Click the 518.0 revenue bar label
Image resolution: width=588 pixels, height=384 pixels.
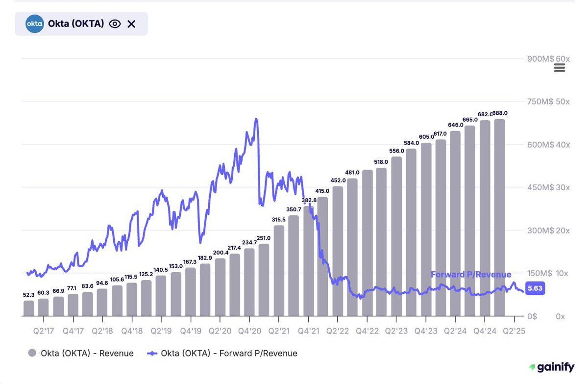381,162
